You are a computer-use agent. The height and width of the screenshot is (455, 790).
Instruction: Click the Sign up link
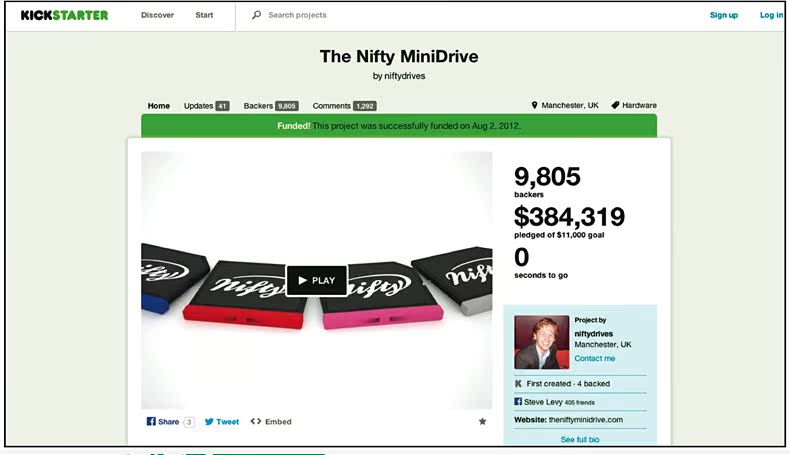pyautogui.click(x=723, y=15)
